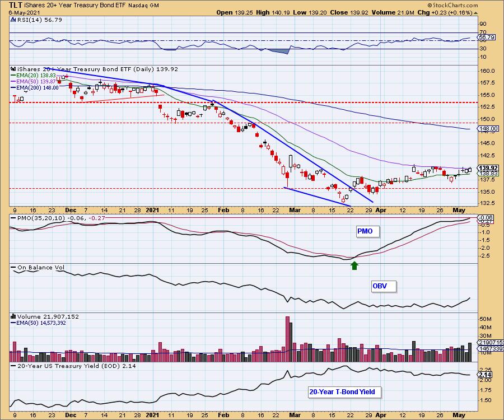
Task: Click the Dec label under the price chart
Action: 71,210
